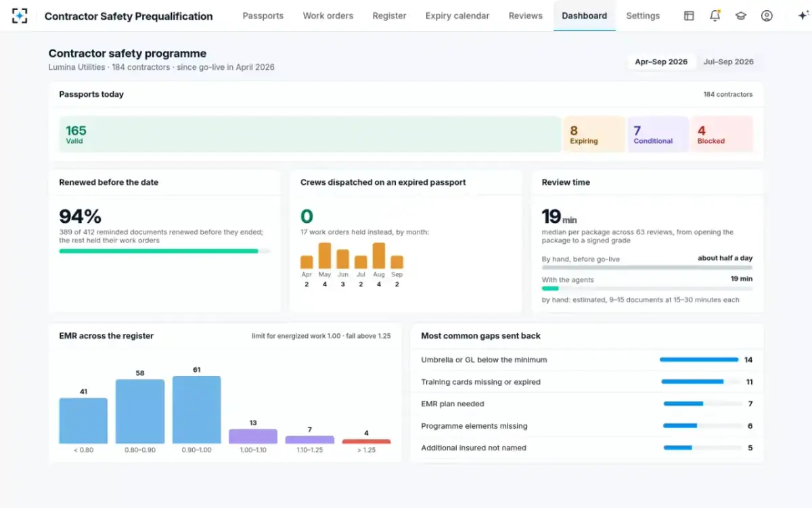Click the 'Contractor safety programme' heading
The image size is (812, 508).
coord(127,54)
